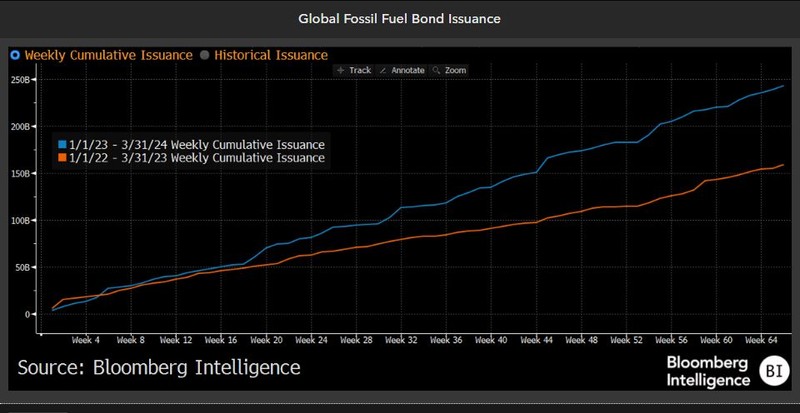Click the orange legend swatch for 1/1/22 series
This screenshot has width=800, height=413.
(62, 158)
